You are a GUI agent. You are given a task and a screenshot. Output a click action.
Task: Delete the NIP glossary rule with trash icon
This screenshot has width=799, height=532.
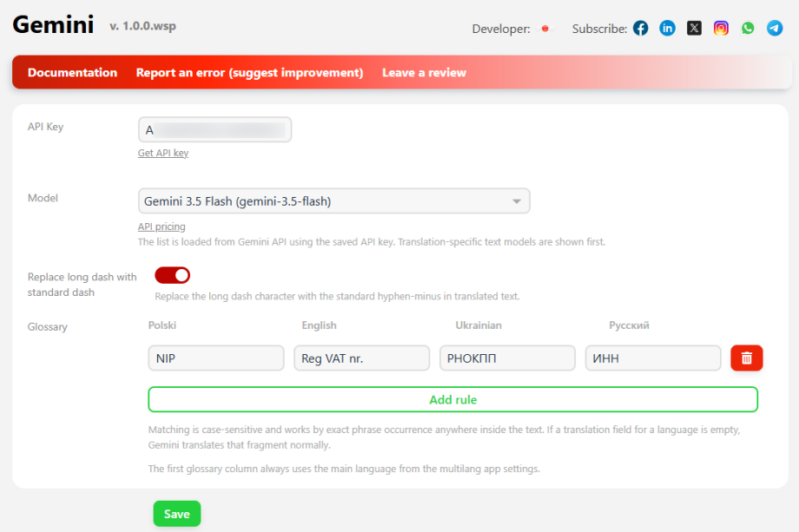[747, 358]
